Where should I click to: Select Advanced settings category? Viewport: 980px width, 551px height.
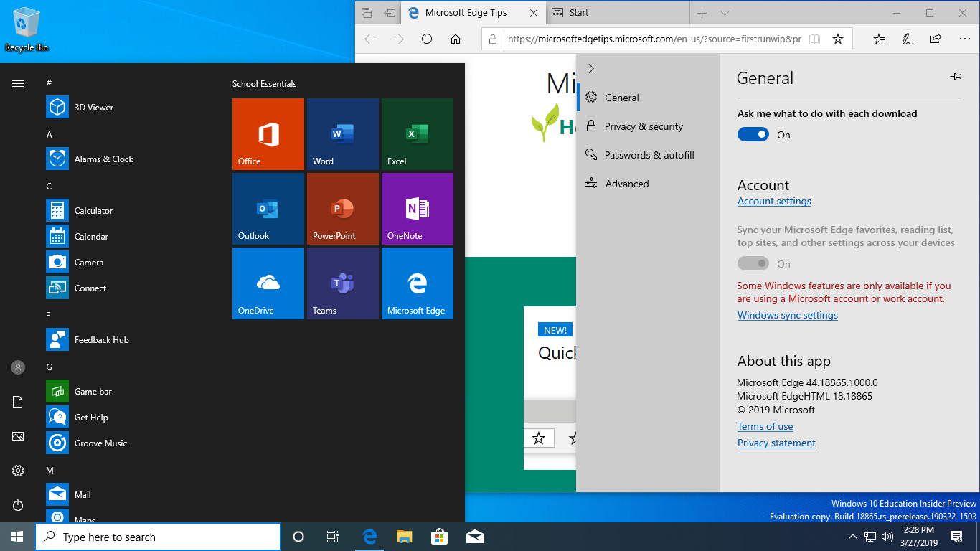pos(647,184)
